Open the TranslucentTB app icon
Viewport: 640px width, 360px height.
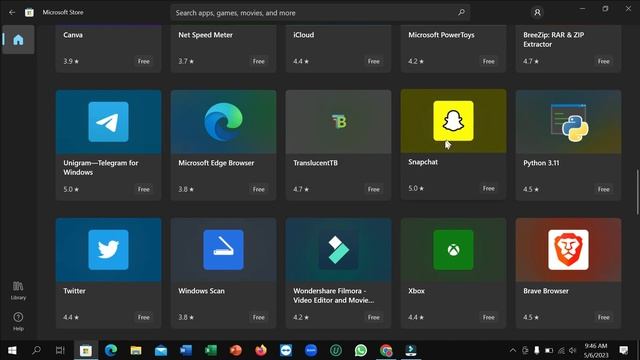click(339, 122)
